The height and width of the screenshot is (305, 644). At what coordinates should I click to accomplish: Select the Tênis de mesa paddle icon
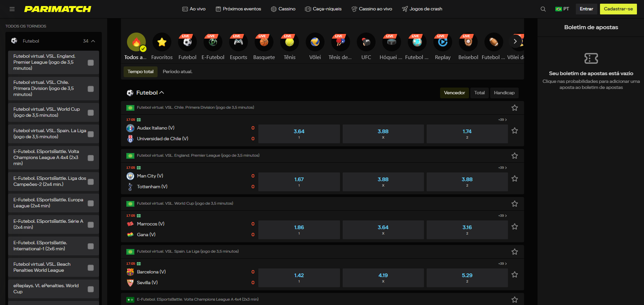(341, 42)
